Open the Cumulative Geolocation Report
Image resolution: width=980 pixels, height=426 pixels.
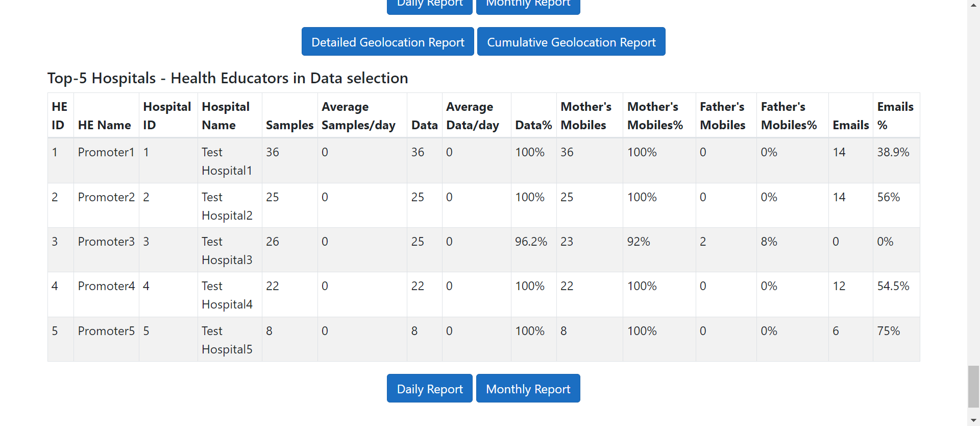[571, 42]
